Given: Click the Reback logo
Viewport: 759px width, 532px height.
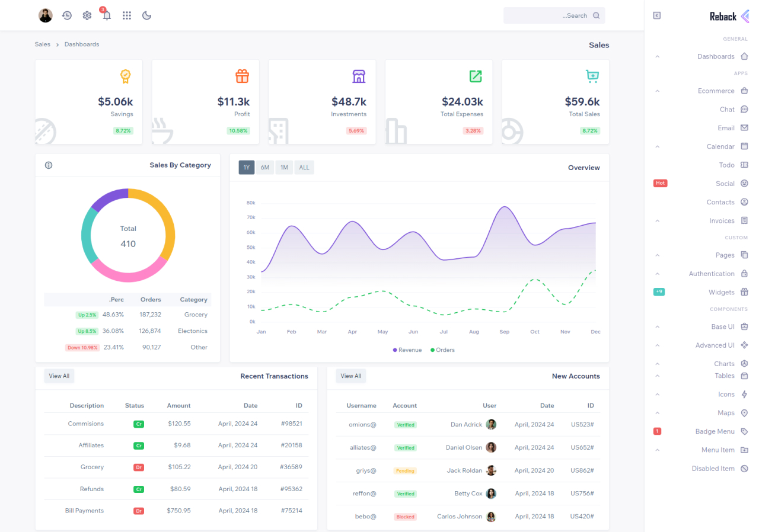Looking at the screenshot, I should [729, 16].
